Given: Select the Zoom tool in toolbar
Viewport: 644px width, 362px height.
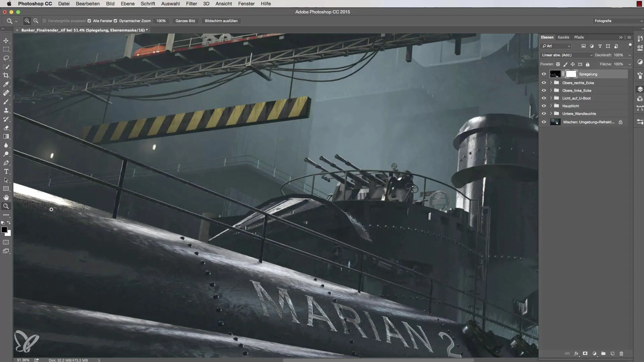Looking at the screenshot, I should (x=6, y=206).
